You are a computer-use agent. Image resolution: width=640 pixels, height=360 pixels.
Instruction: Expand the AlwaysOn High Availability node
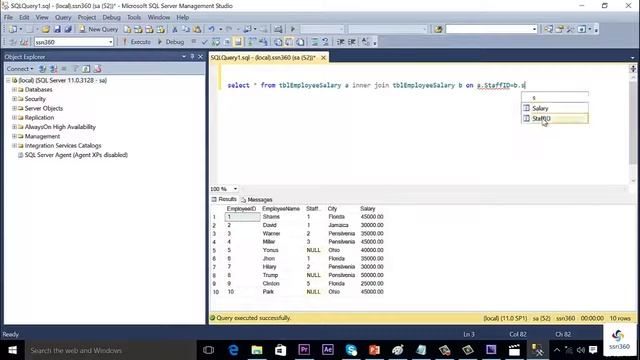pyautogui.click(x=14, y=127)
